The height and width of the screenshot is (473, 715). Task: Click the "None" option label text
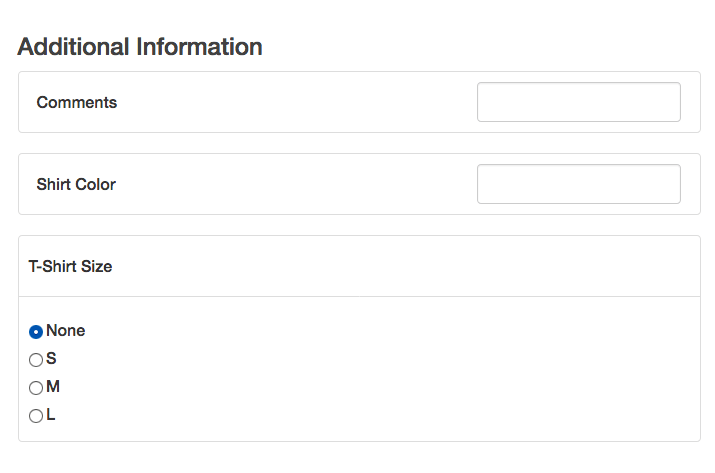pyautogui.click(x=66, y=331)
